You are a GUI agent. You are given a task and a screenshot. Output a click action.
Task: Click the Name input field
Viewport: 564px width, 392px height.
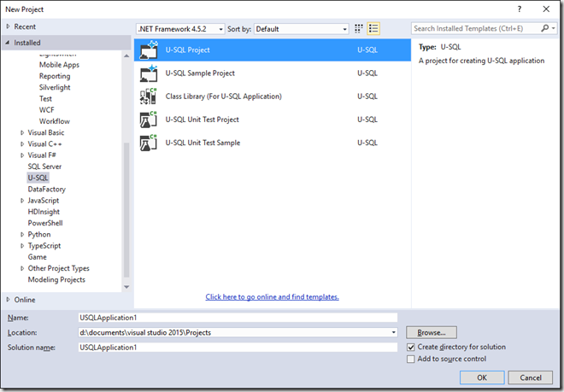238,318
